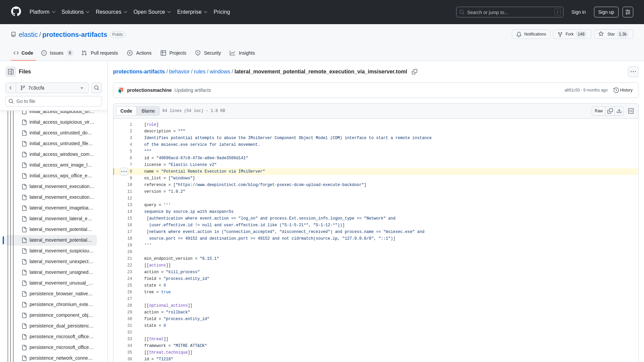The width and height of the screenshot is (644, 362).
Task: Click the Go to file input field
Action: point(54,101)
